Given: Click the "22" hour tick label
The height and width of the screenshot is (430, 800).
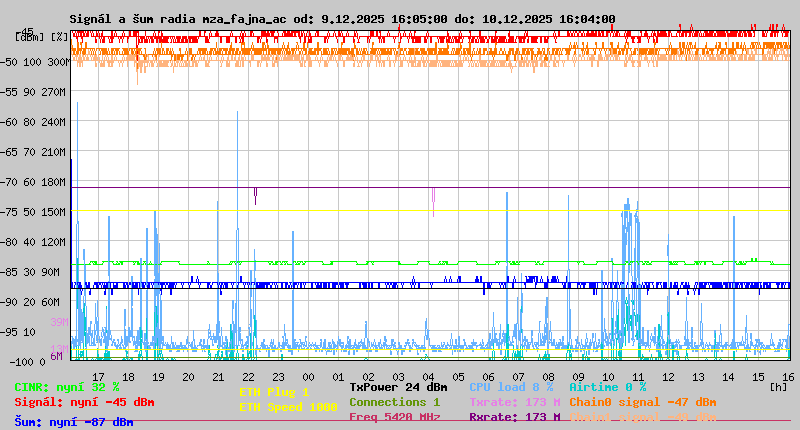Looking at the screenshot, I should click(x=248, y=377).
